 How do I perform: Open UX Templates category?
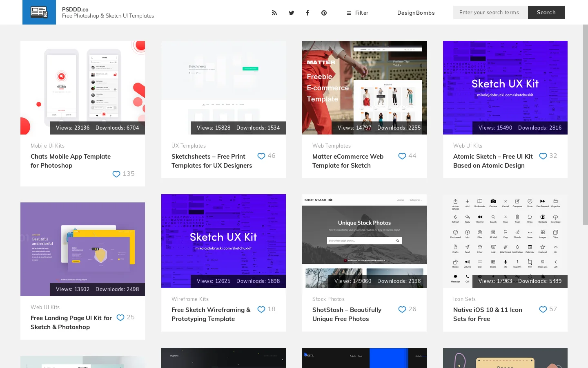click(188, 146)
